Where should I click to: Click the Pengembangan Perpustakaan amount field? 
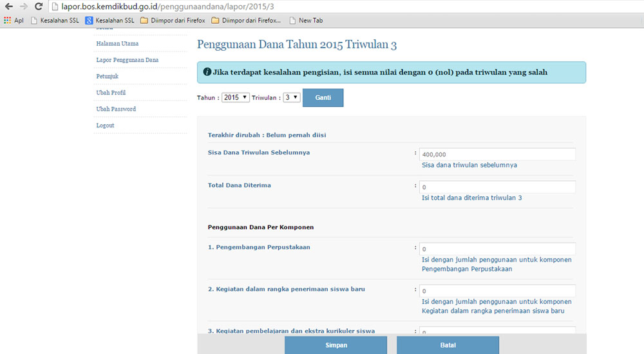[x=497, y=249]
